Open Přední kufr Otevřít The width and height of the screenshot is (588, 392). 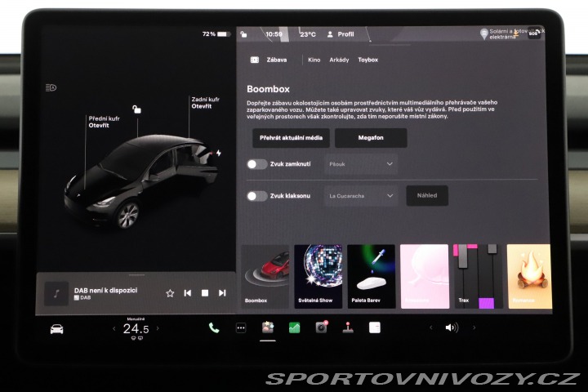pyautogui.click(x=104, y=122)
